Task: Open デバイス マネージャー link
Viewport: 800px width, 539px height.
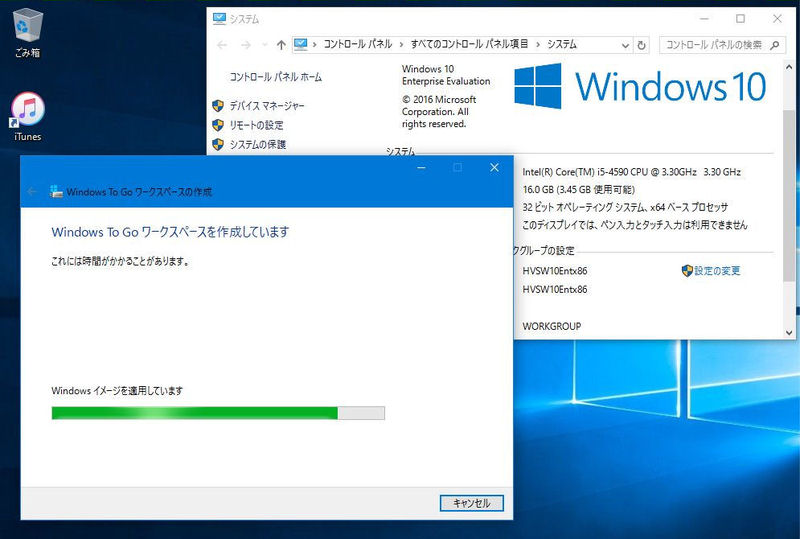Action: pos(267,106)
